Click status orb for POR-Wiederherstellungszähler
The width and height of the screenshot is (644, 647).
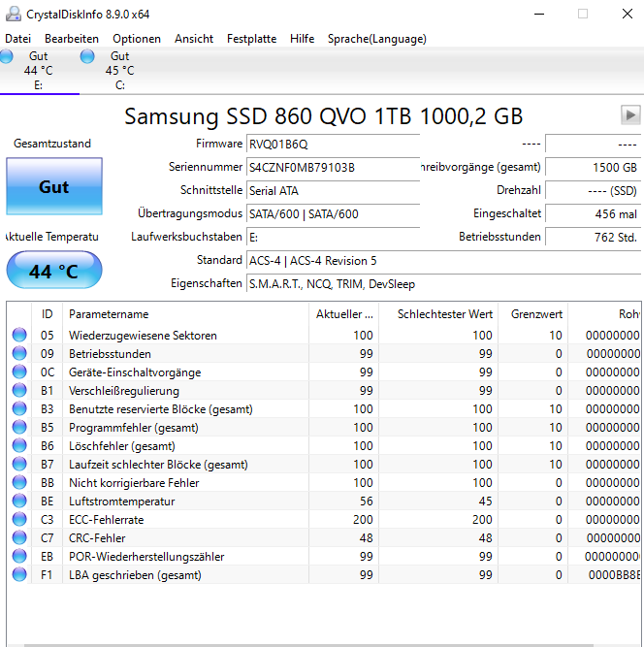(x=19, y=556)
